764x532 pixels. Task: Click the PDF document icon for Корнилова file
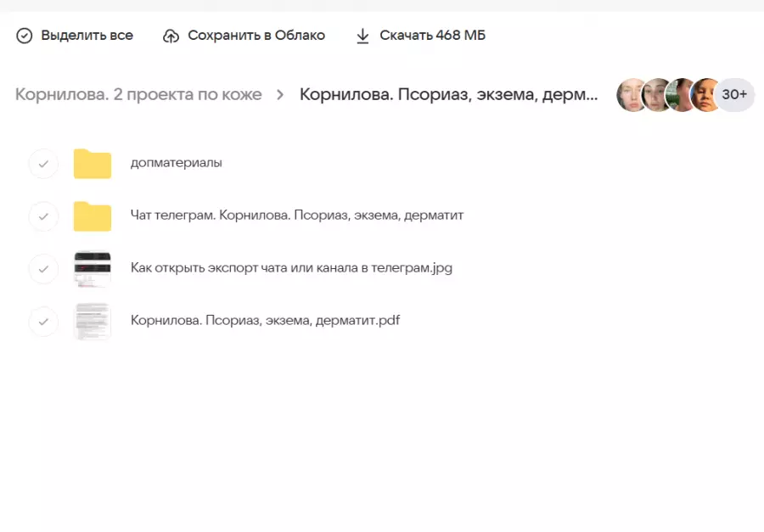pos(93,322)
